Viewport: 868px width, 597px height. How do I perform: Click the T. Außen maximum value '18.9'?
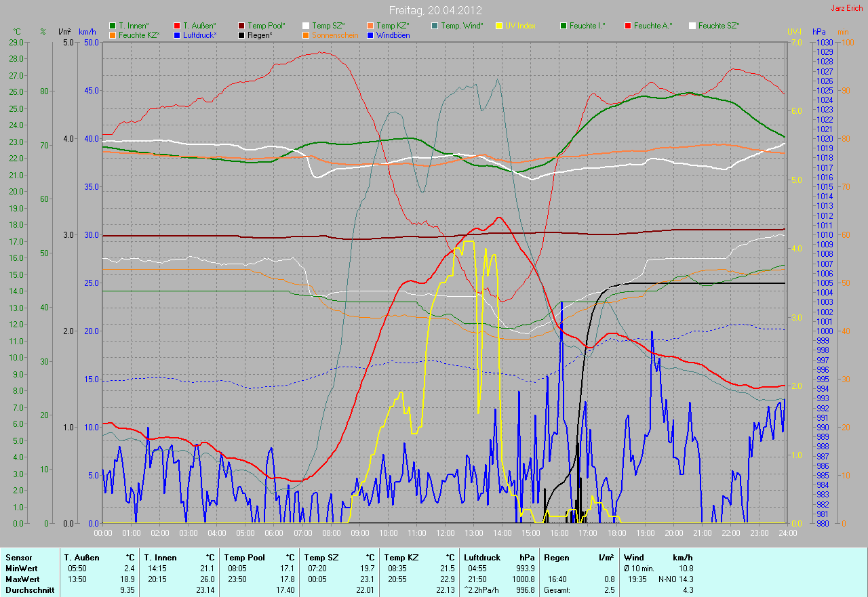point(127,579)
